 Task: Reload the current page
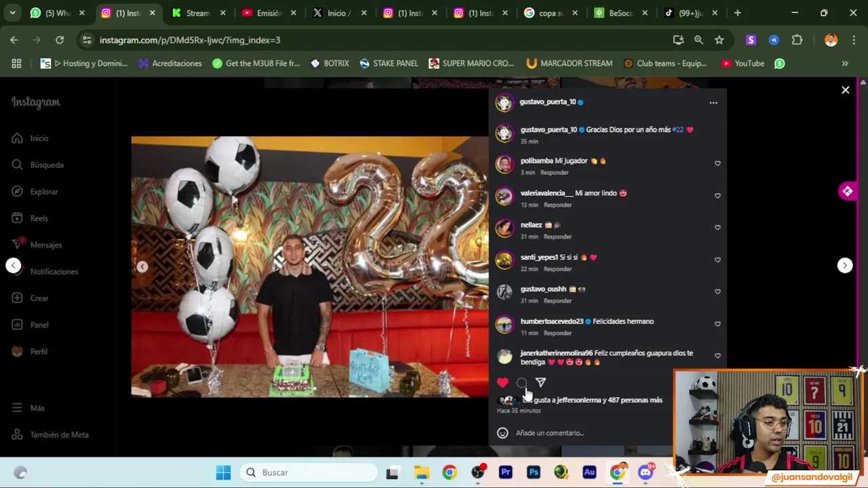(60, 40)
